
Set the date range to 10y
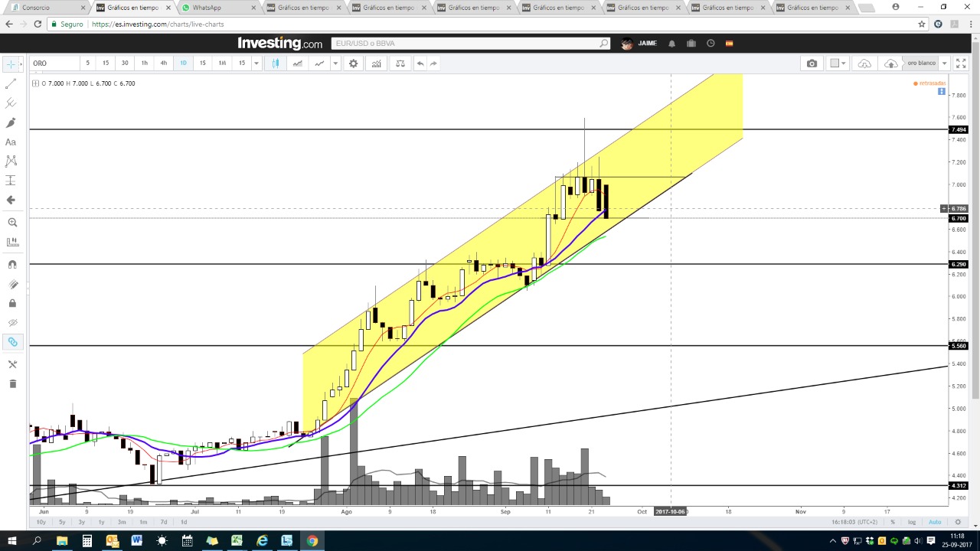click(41, 522)
